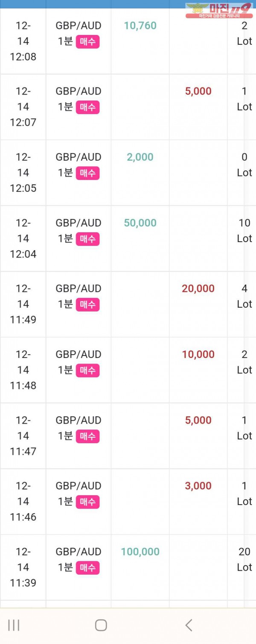256x644 pixels.
Task: Select the 20,000 loss amount
Action: click(198, 289)
